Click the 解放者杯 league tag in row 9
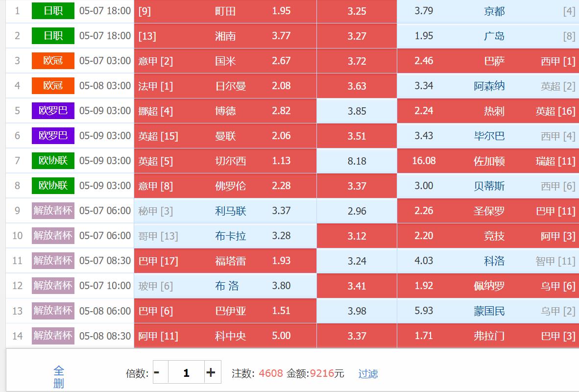Image resolution: width=579 pixels, height=392 pixels. click(53, 211)
